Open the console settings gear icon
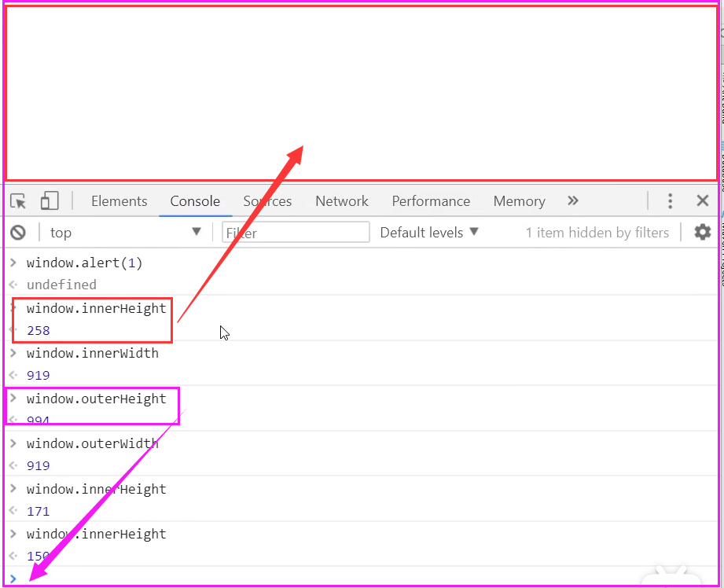 [x=702, y=233]
